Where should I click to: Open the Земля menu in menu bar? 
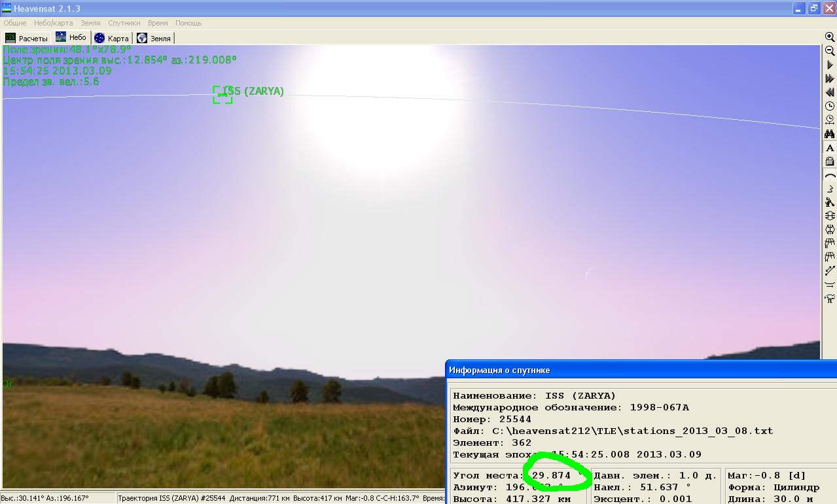(x=90, y=23)
